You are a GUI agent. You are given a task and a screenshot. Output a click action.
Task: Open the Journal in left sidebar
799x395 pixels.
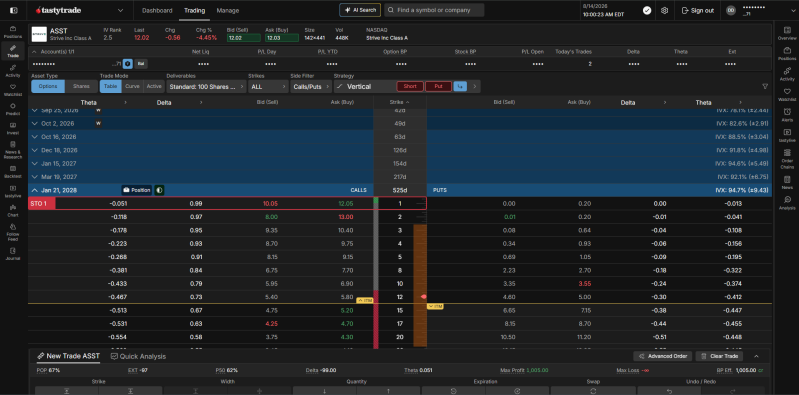click(x=13, y=253)
